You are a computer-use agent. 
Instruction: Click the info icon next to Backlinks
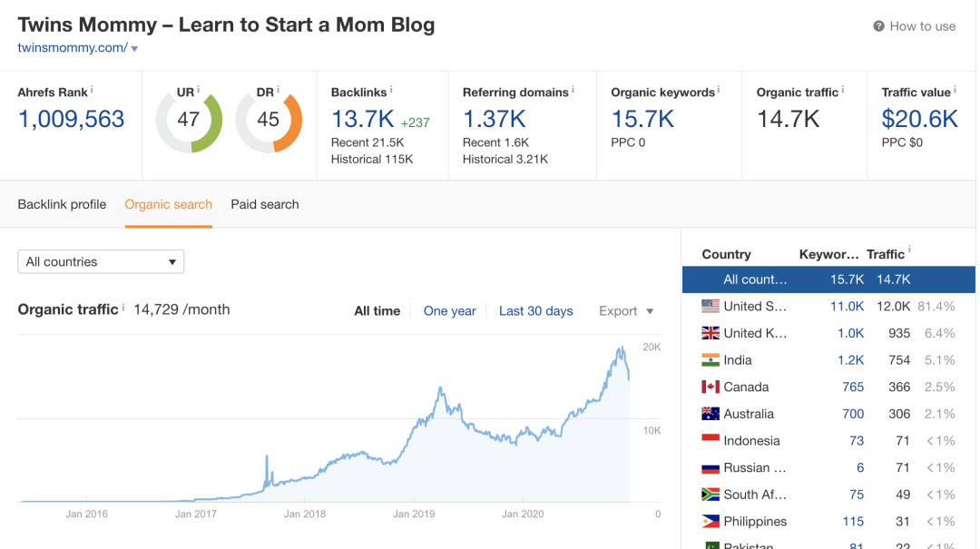[391, 90]
